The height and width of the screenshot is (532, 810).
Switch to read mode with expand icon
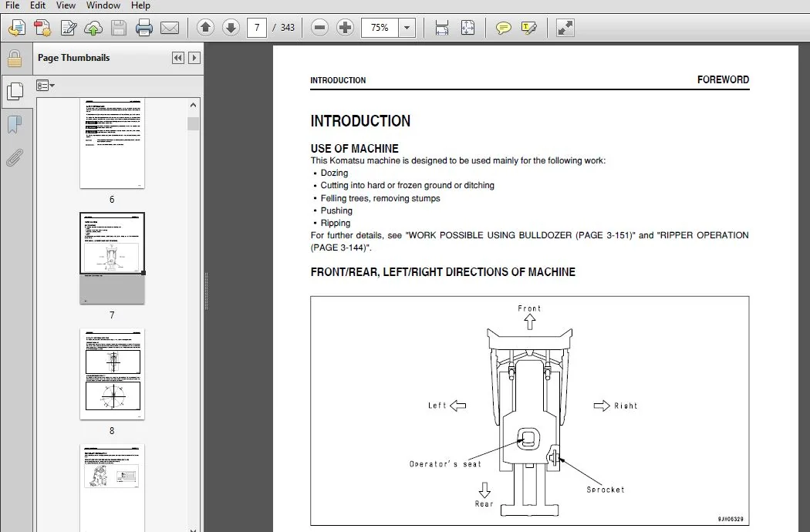565,28
